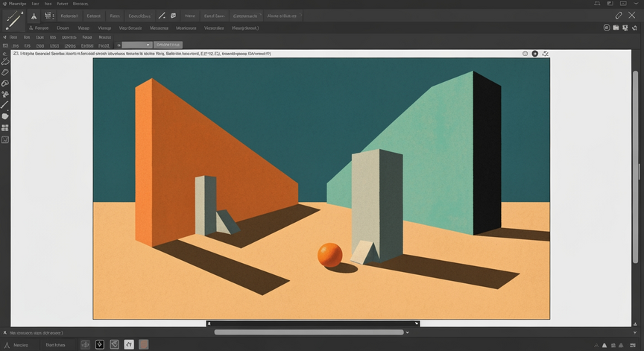Click the save book icon in right icon group
This screenshot has width=644, height=351.
(616, 28)
